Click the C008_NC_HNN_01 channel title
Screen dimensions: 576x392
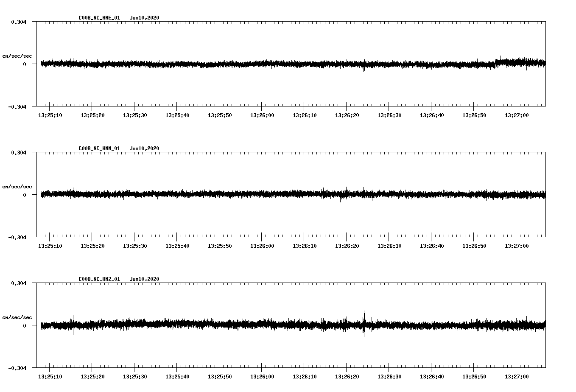[x=99, y=148]
